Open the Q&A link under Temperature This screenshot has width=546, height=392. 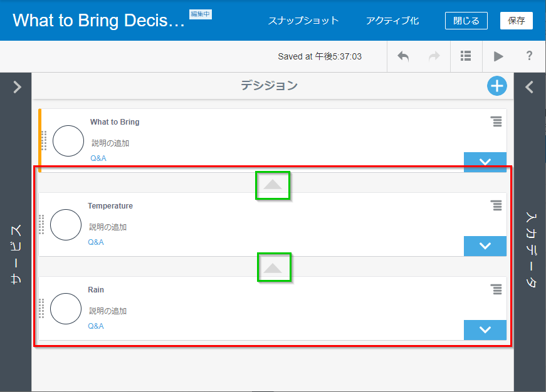click(x=96, y=242)
